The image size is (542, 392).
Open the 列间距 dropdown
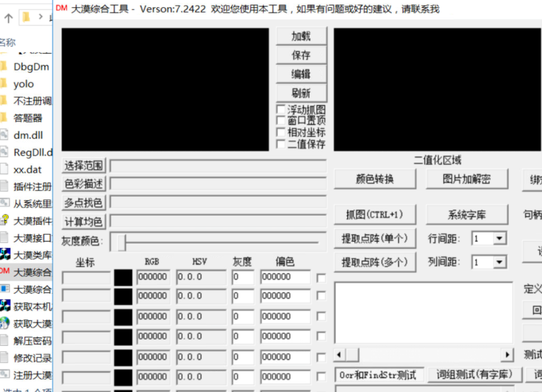[x=499, y=262]
